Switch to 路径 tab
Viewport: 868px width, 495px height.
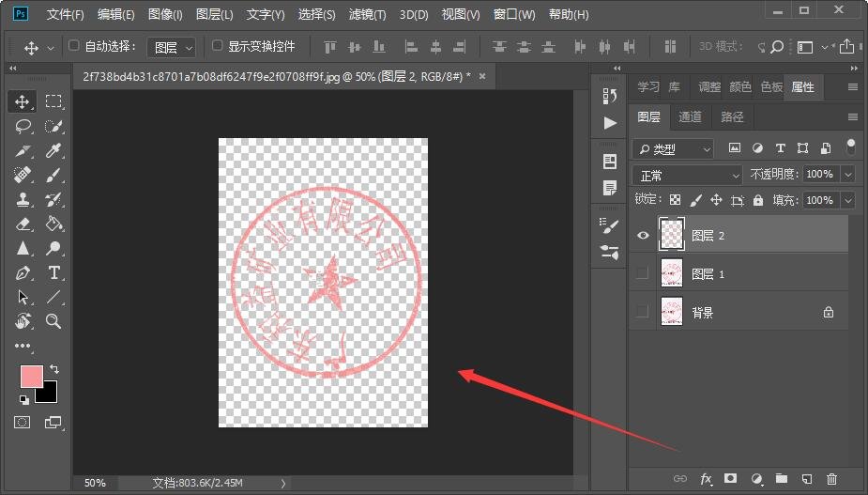click(x=732, y=117)
